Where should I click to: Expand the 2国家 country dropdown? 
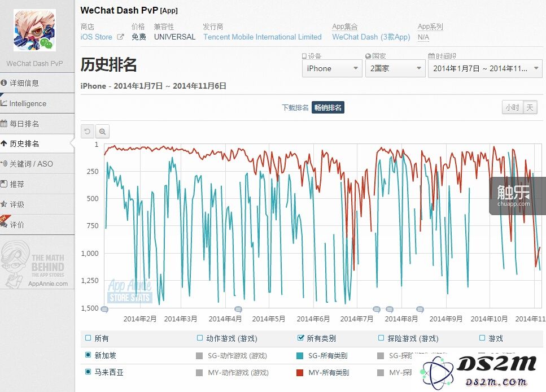(395, 68)
